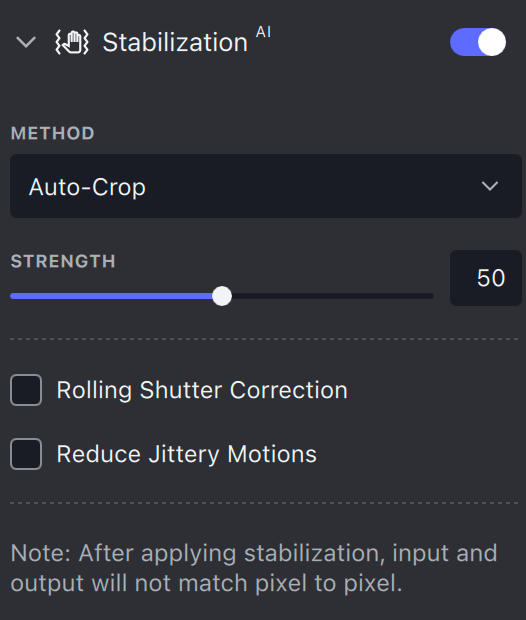The width and height of the screenshot is (526, 620).
Task: Collapse the Stabilization section chevron
Action: (26, 42)
